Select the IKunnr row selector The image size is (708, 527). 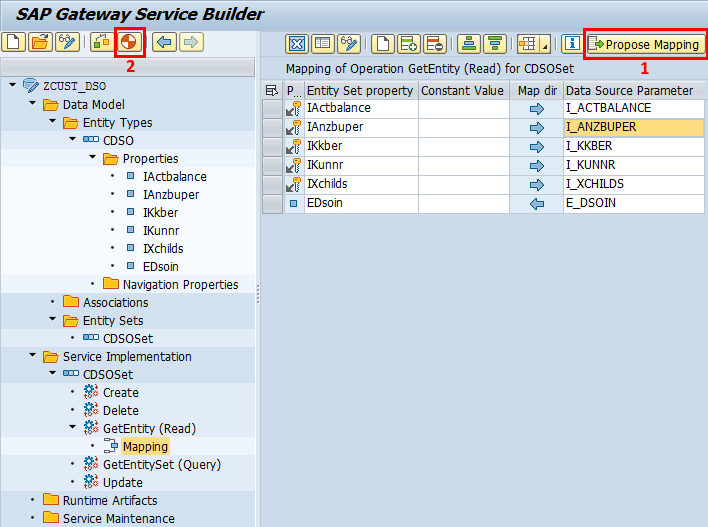271,165
